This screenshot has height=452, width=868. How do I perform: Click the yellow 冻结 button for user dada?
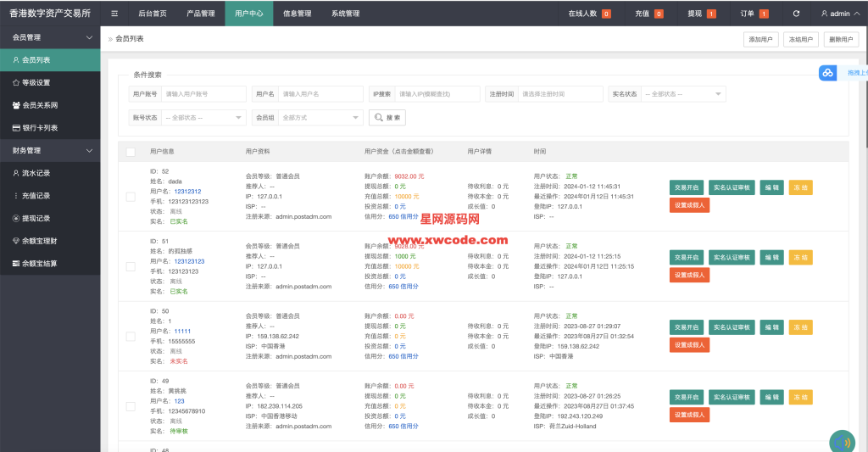pyautogui.click(x=799, y=187)
